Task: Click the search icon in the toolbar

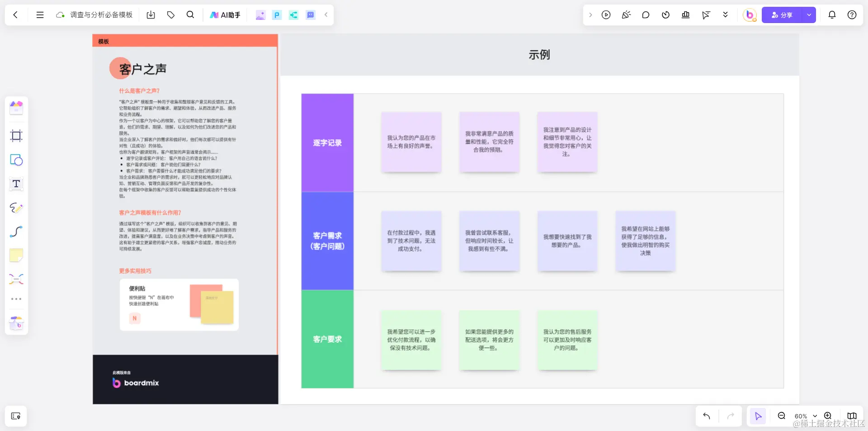Action: [190, 14]
